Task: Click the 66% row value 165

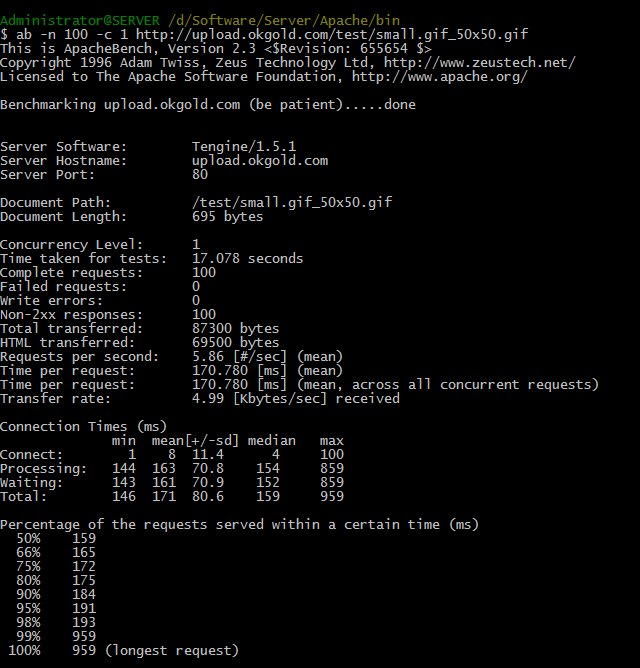Action: (84, 553)
